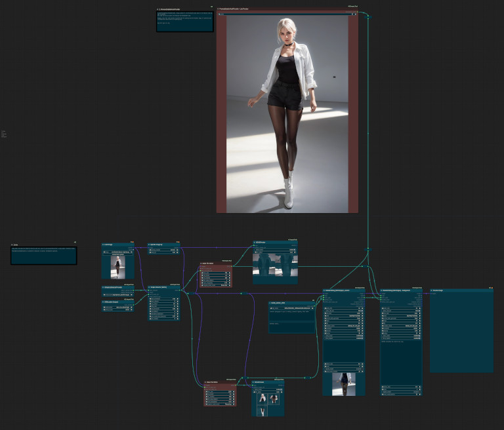Collapse the SEGS Preview node using its title dot
Image resolution: width=504 pixels, height=430 pixels.
(255, 242)
